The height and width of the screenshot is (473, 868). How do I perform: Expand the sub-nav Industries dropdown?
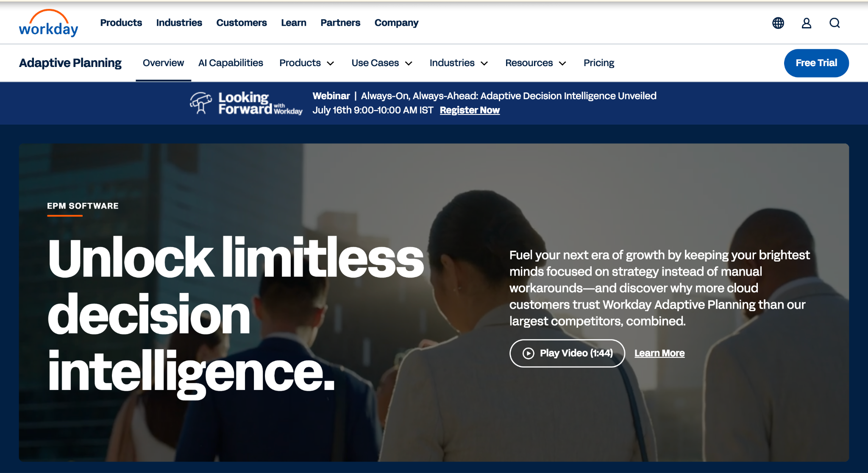pyautogui.click(x=459, y=63)
